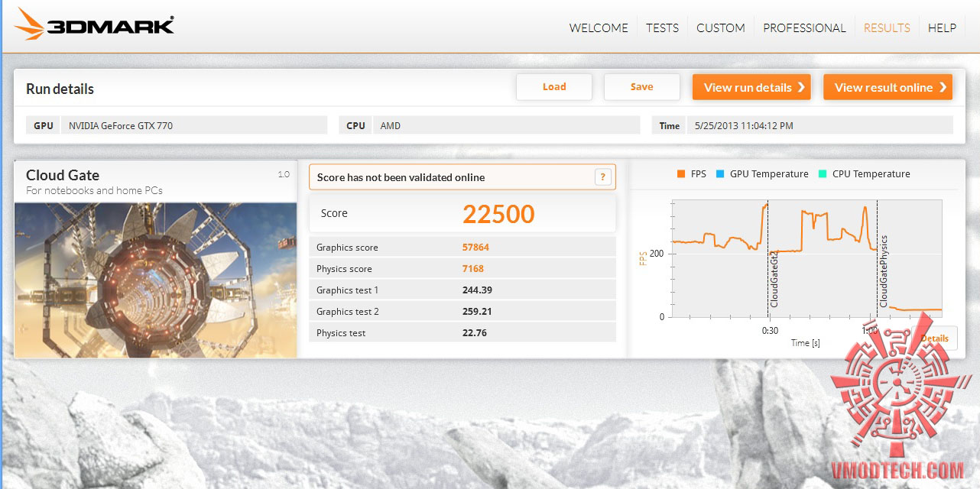Click the 3DMark logo
980x489 pixels.
(x=95, y=24)
